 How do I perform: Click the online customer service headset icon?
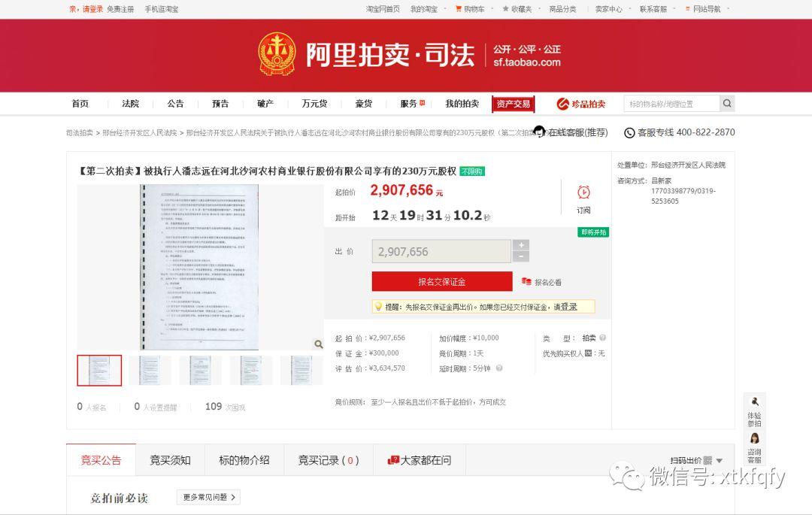click(540, 132)
